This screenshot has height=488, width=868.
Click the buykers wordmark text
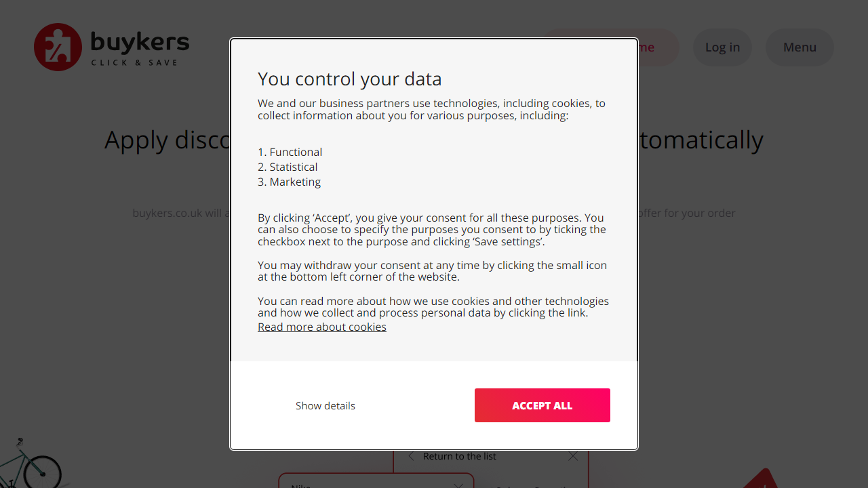point(140,42)
